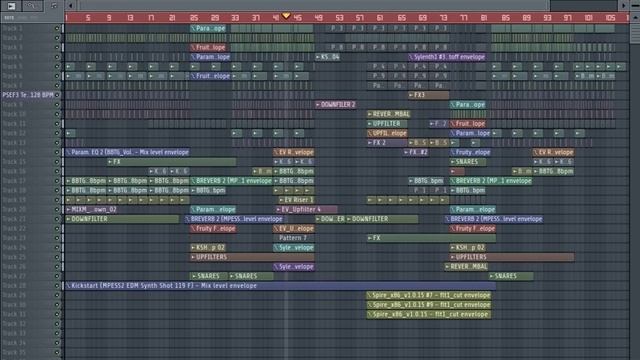Viewport: 640px width, 360px height.
Task: Select the REVER_MBAL clip on Track 26
Action: point(466,267)
